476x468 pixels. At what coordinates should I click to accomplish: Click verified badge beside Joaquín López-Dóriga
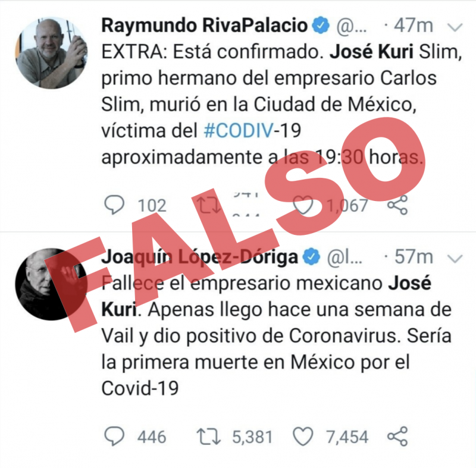point(311,257)
